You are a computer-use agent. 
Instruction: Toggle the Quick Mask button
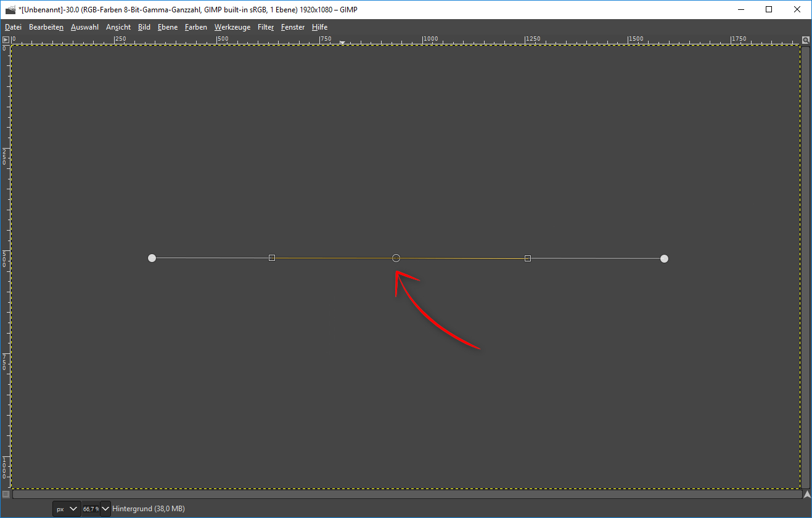click(x=6, y=494)
